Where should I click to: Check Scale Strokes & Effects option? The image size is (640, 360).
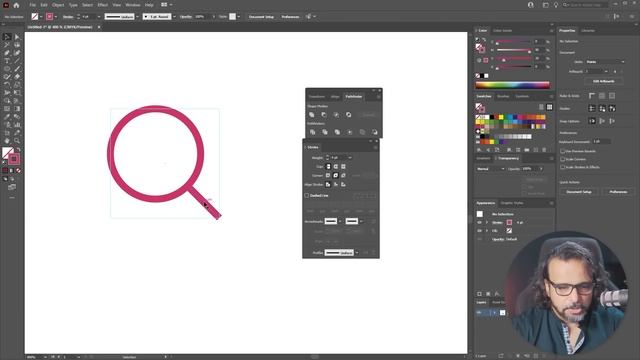tap(562, 167)
